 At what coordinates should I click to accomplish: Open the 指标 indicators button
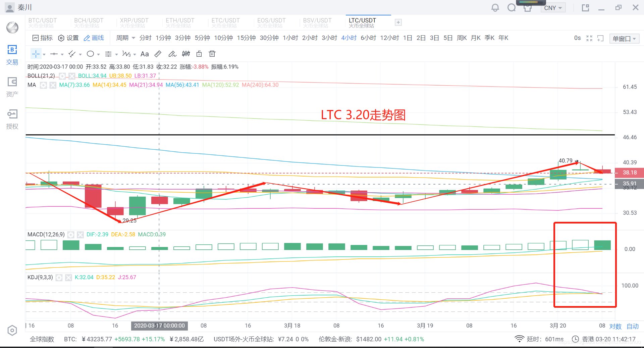tap(43, 38)
